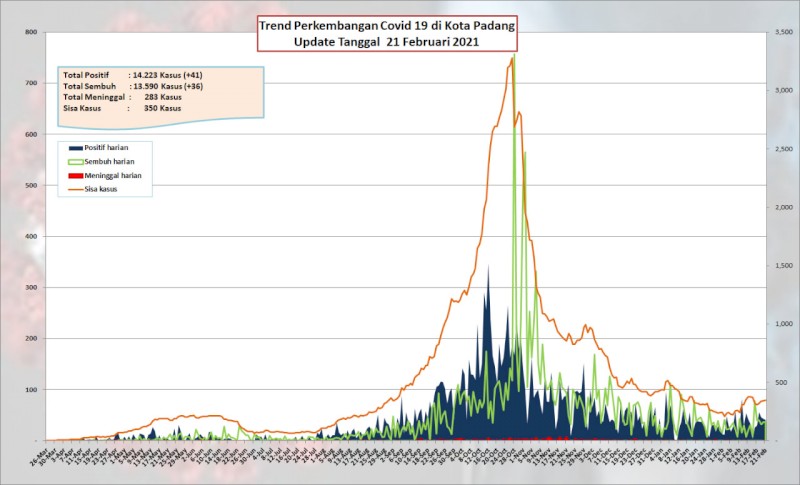The width and height of the screenshot is (800, 485).
Task: Click the Positif harian legend label
Action: pyautogui.click(x=106, y=147)
